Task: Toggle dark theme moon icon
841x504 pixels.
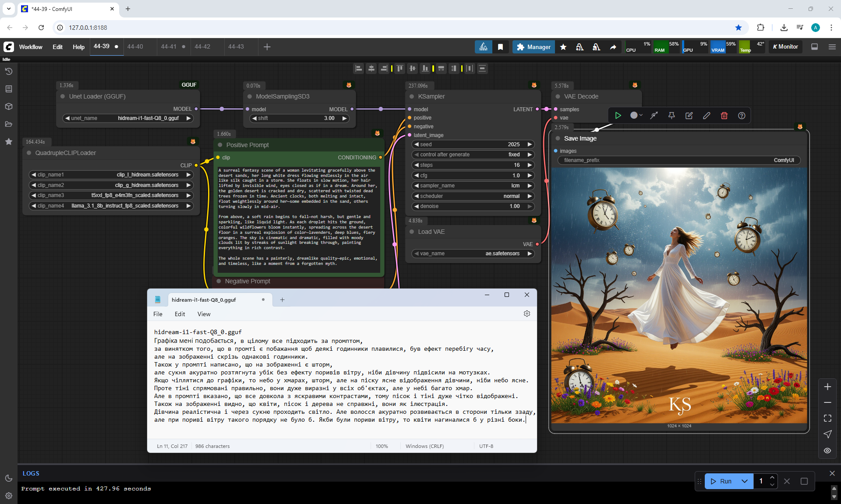Action: coord(8,478)
